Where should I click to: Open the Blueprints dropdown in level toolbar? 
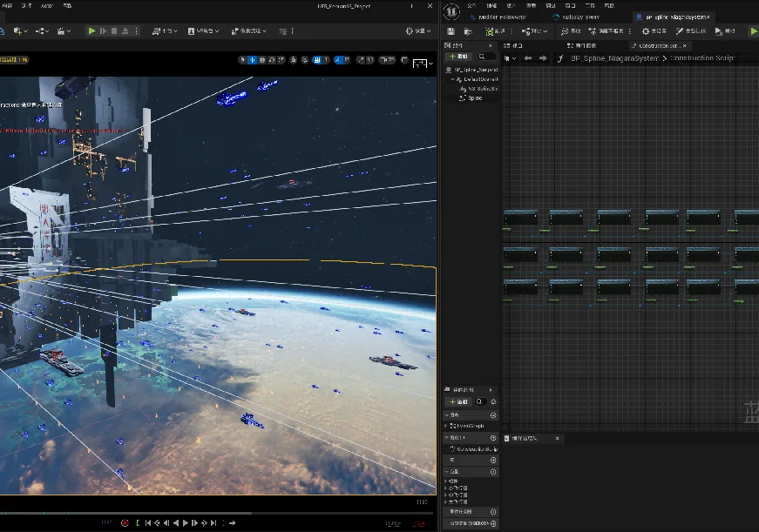tap(42, 31)
